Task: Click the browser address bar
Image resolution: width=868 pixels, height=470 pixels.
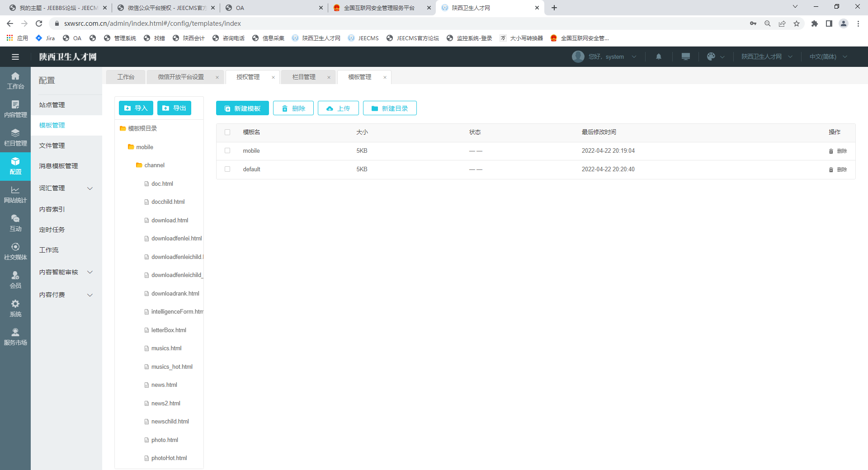Action: (398, 23)
